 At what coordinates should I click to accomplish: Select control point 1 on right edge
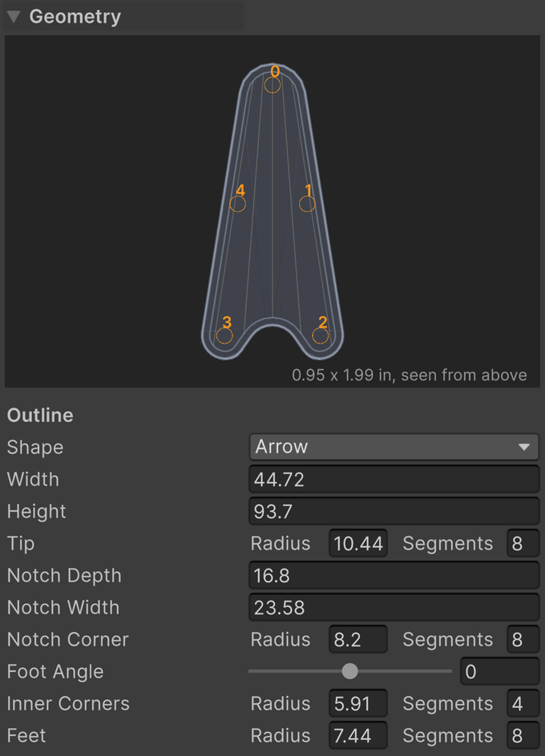307,203
